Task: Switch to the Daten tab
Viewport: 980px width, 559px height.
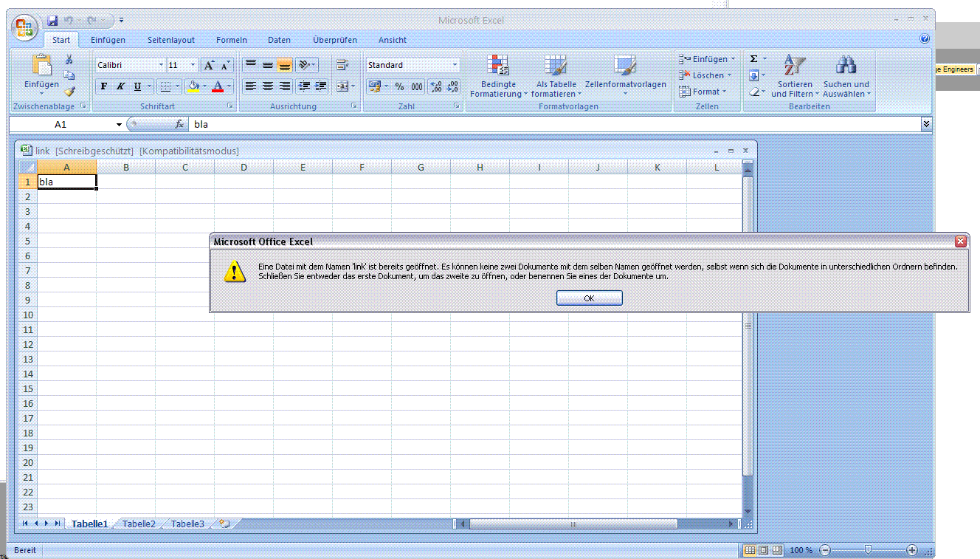Action: pos(279,40)
